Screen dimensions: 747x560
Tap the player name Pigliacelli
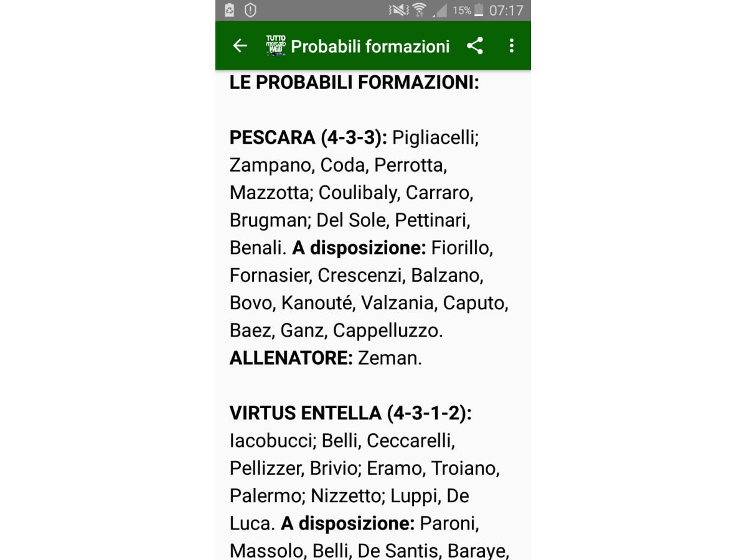pyautogui.click(x=435, y=138)
